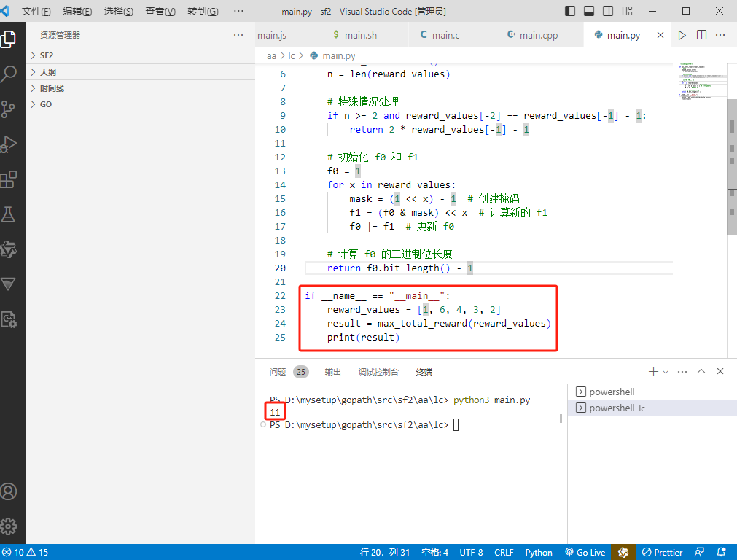Close the main.py tab
Viewport: 737px width, 560px height.
point(660,35)
